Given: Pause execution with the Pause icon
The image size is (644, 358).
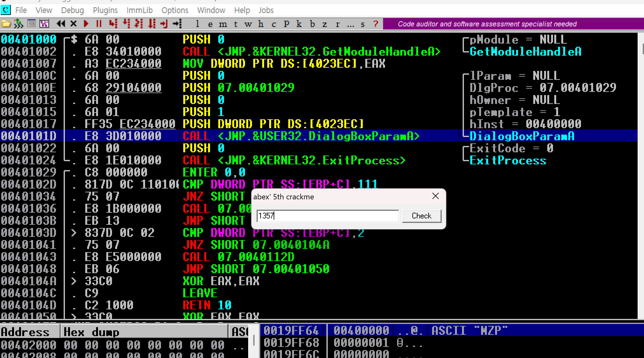Looking at the screenshot, I should [99, 24].
